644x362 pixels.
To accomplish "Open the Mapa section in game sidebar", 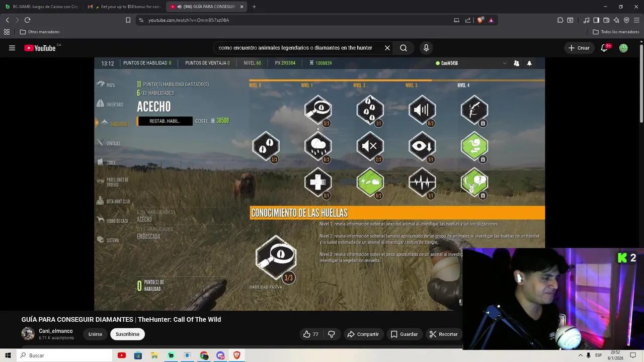I will [x=106, y=84].
